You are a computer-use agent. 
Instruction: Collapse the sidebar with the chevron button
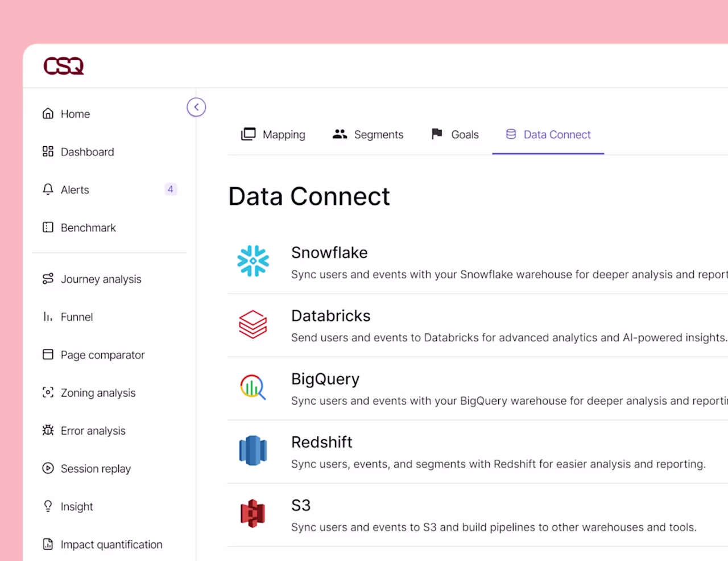click(196, 107)
